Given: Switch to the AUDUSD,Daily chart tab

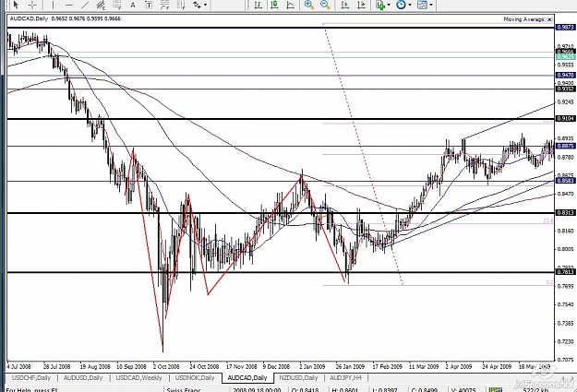Looking at the screenshot, I should pos(83,377).
